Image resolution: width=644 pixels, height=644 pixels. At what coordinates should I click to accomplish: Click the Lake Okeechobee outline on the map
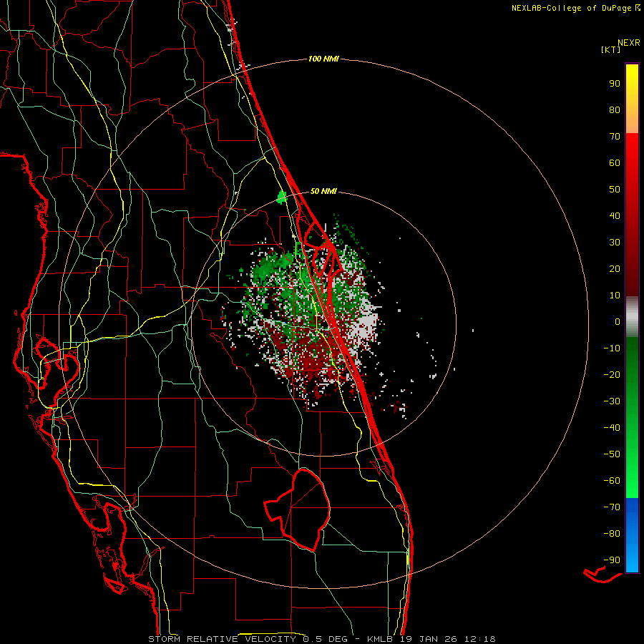click(298, 509)
